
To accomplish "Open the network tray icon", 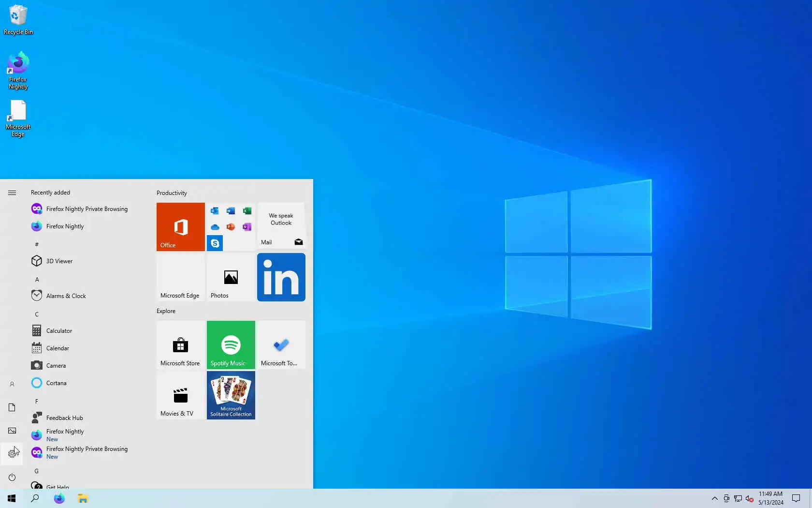I will pyautogui.click(x=738, y=498).
